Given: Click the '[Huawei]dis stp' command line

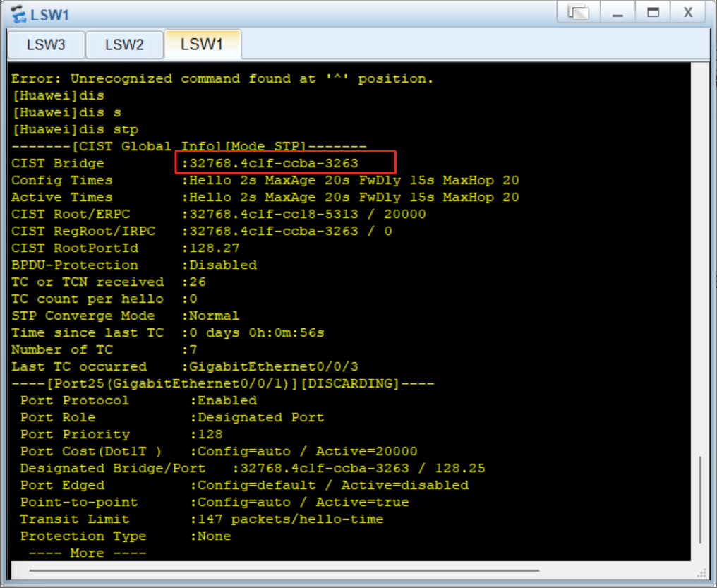Looking at the screenshot, I should pyautogui.click(x=76, y=130).
